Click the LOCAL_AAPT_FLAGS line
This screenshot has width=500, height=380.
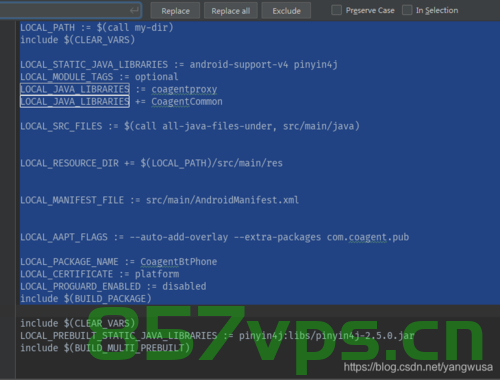tap(214, 237)
